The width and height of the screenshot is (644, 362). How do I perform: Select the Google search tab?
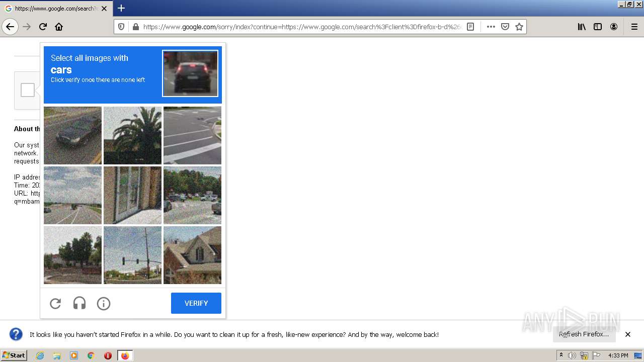click(x=56, y=9)
